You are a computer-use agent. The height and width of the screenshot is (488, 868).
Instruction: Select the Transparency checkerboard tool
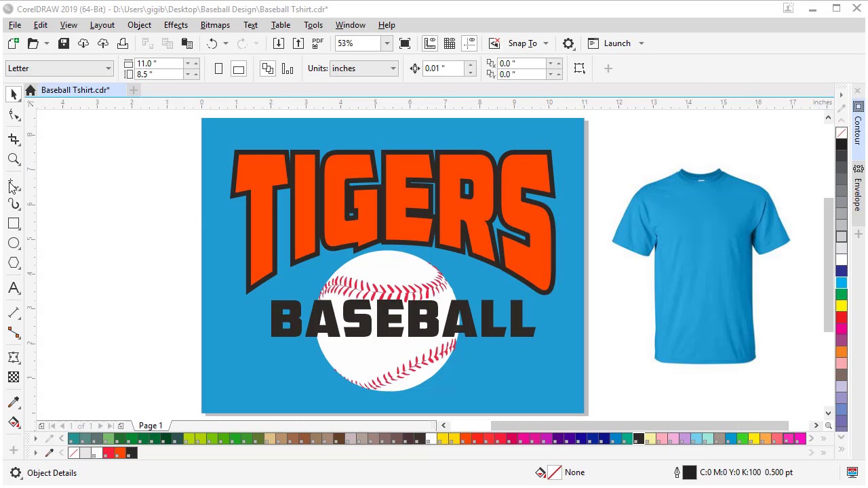14,378
